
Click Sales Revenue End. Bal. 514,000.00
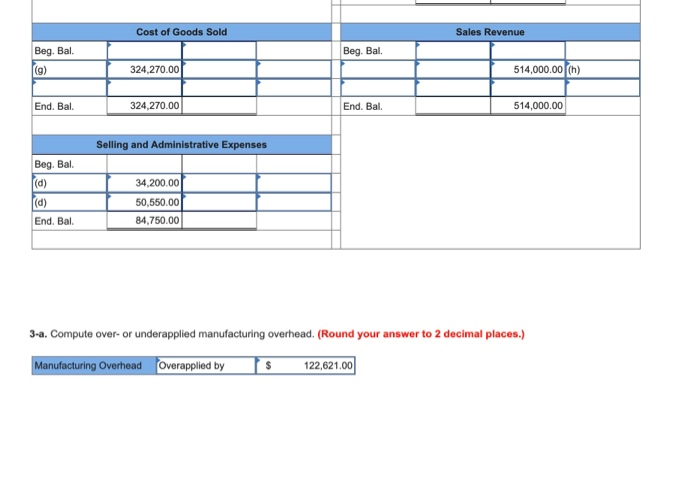point(528,106)
